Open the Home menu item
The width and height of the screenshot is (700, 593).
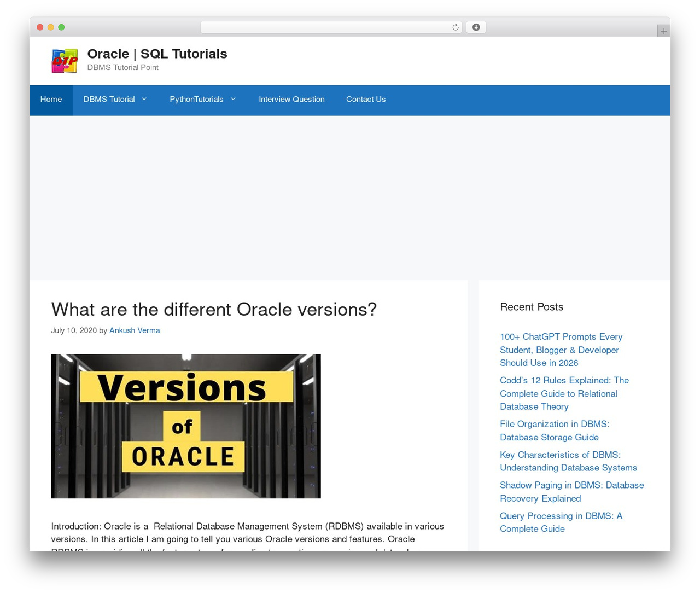tap(51, 100)
